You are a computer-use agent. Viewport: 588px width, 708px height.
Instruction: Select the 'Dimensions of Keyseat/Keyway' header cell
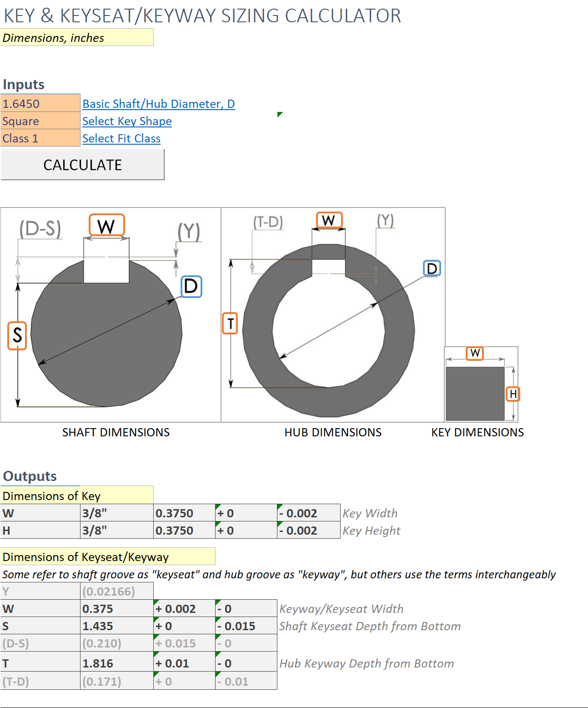(108, 556)
